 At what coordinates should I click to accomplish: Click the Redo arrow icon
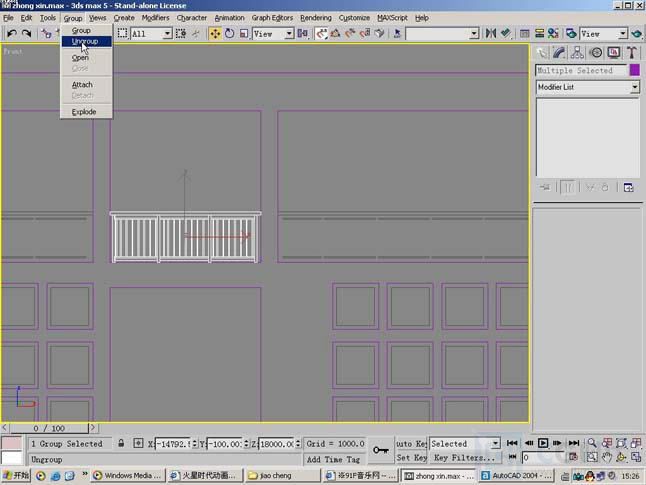26,33
